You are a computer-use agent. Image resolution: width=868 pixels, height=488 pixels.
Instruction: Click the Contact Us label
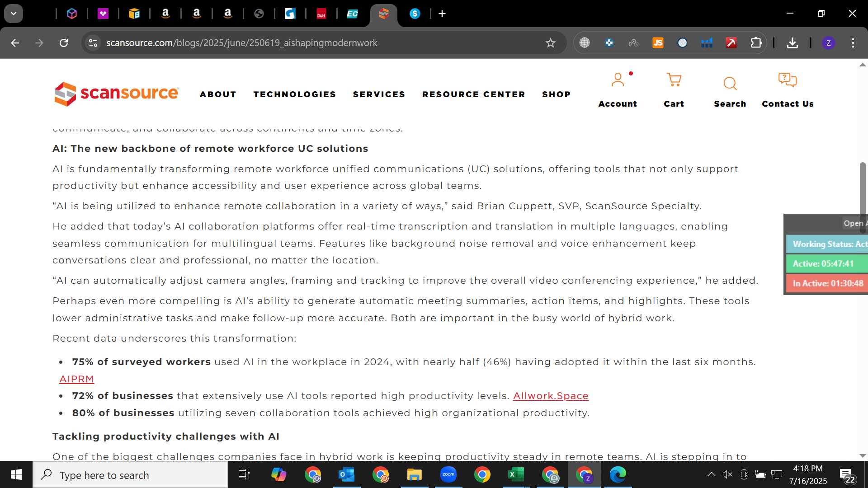click(788, 104)
